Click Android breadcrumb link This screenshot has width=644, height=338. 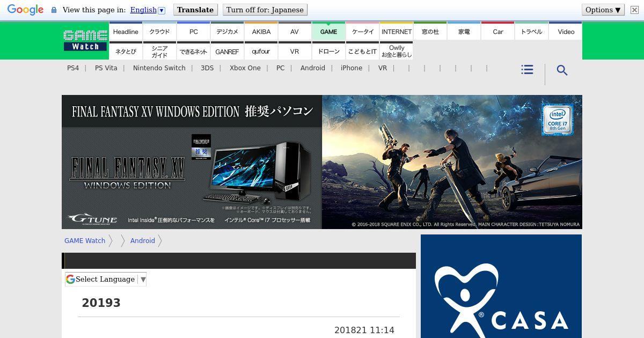pos(143,241)
